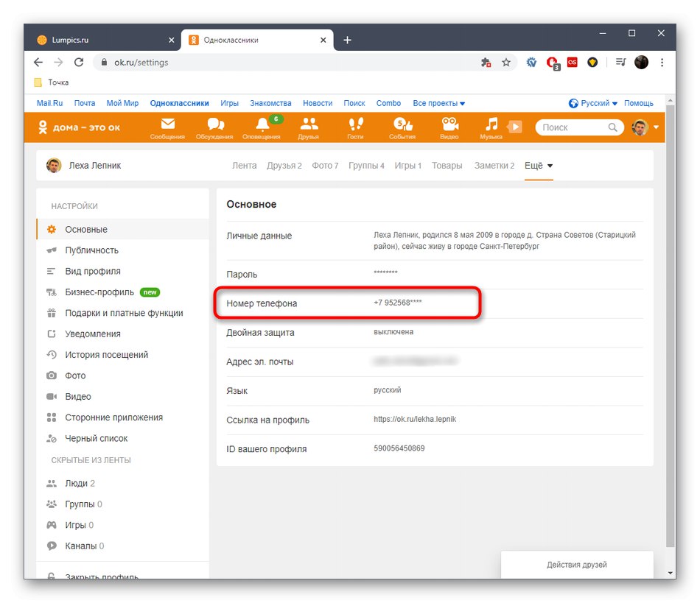Open the Друзья friends icon
The height and width of the screenshot is (603, 700).
(309, 127)
